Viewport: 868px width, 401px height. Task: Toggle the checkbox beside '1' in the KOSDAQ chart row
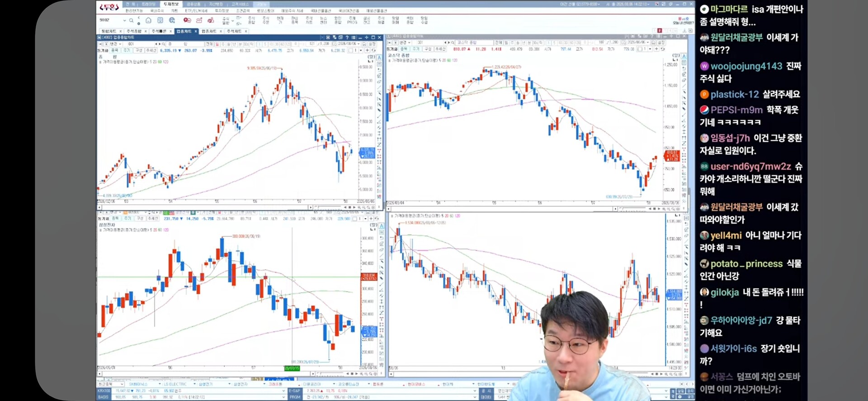[640, 49]
